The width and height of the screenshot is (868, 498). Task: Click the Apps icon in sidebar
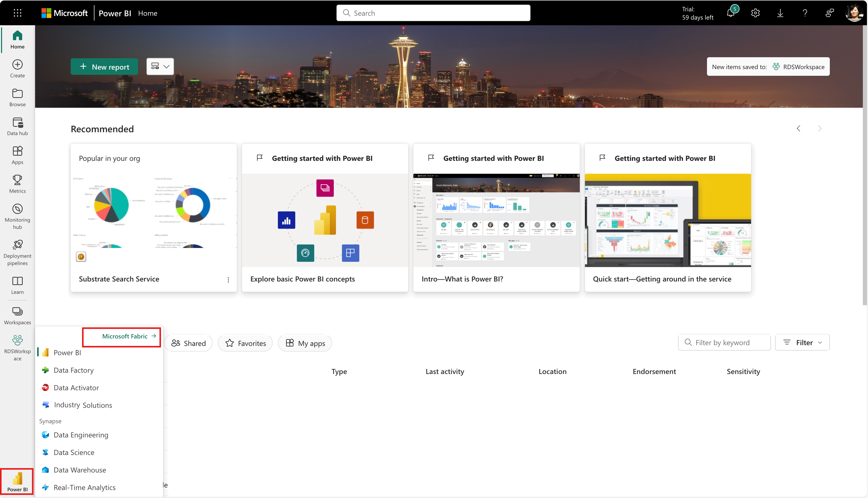17,155
